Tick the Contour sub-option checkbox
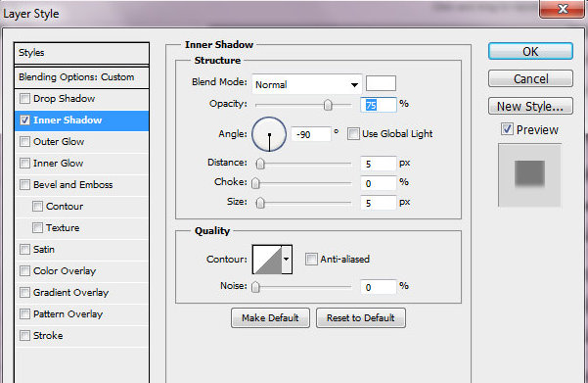Image resolution: width=588 pixels, height=383 pixels. tap(37, 206)
